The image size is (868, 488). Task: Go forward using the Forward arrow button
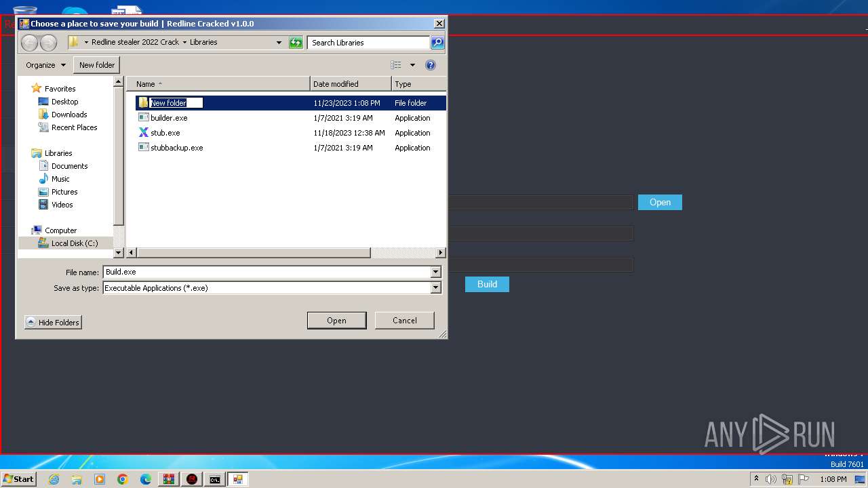[x=48, y=43]
